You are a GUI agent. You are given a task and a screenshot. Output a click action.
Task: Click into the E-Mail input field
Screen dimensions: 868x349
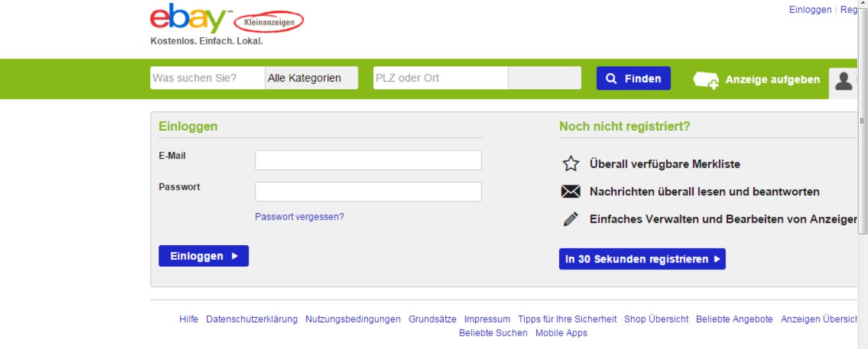click(368, 160)
